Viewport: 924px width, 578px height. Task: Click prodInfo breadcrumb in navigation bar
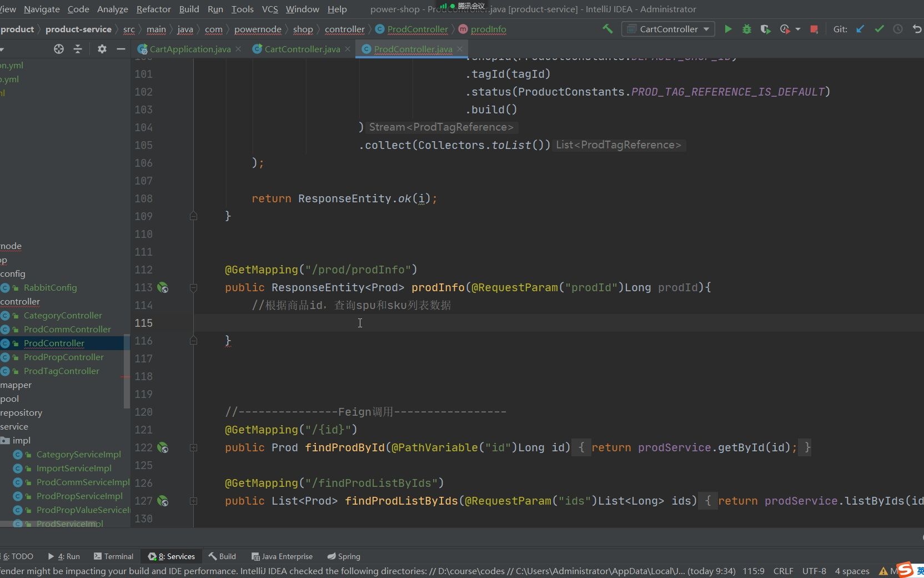[x=483, y=29]
